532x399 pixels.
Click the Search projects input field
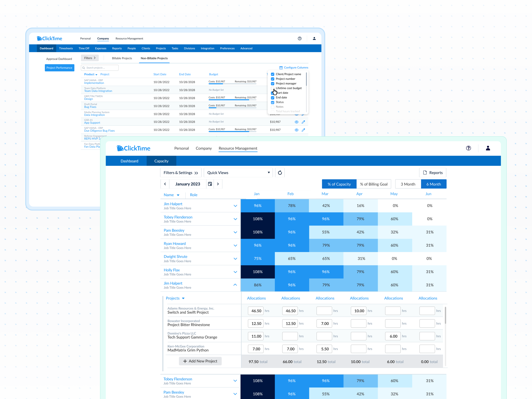[x=100, y=68]
